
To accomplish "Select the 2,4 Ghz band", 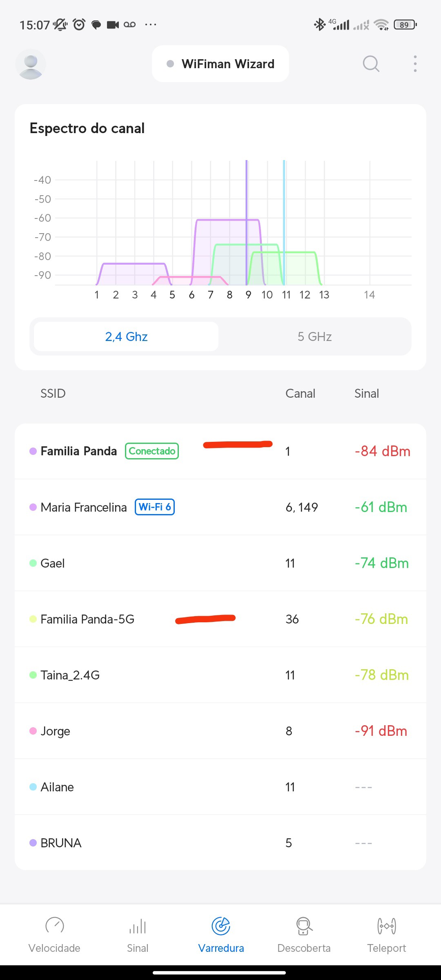I will click(126, 336).
